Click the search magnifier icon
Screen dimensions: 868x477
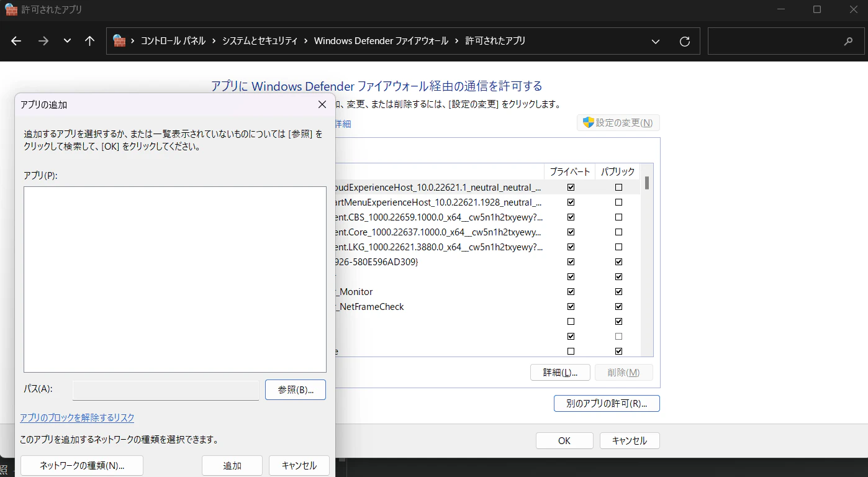pyautogui.click(x=849, y=42)
